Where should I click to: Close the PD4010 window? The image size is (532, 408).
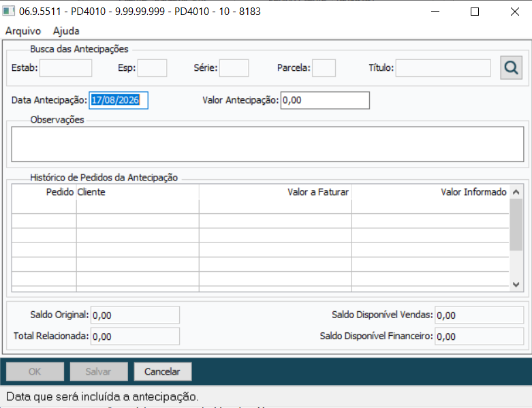(x=515, y=12)
